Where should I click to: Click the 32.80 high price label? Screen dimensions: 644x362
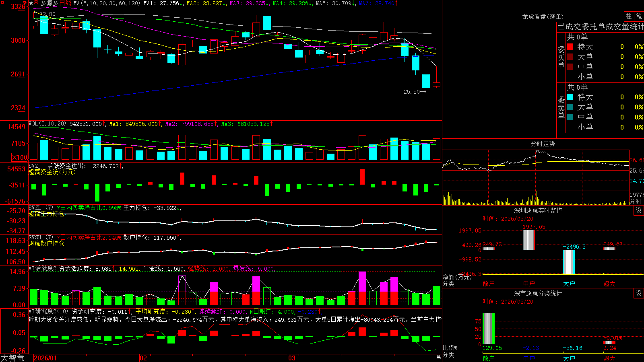[x=47, y=14]
